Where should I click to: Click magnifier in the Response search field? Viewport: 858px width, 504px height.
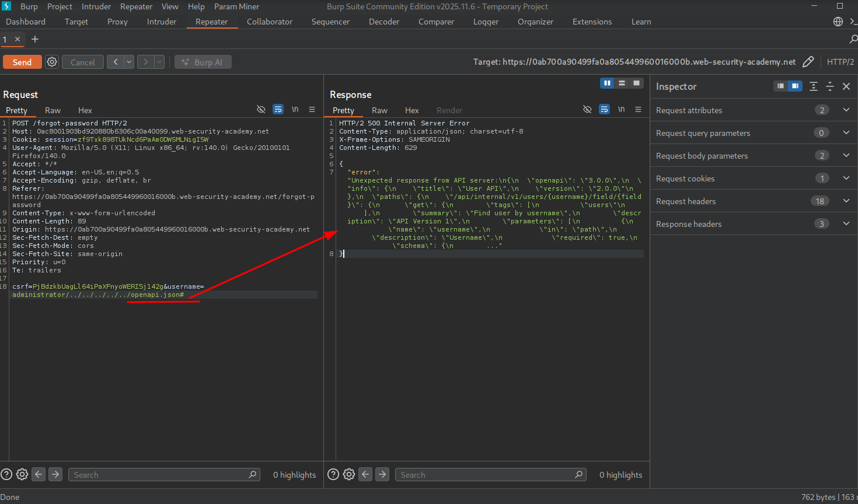click(x=579, y=474)
